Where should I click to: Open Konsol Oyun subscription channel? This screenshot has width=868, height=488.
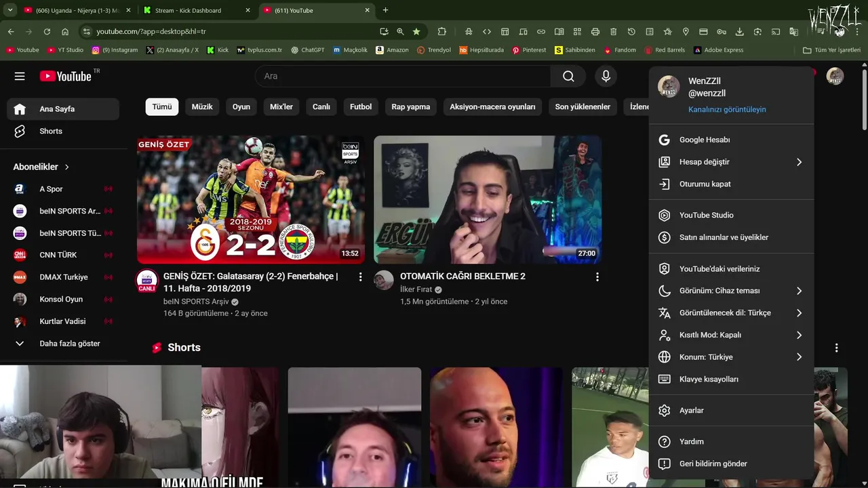tap(63, 299)
